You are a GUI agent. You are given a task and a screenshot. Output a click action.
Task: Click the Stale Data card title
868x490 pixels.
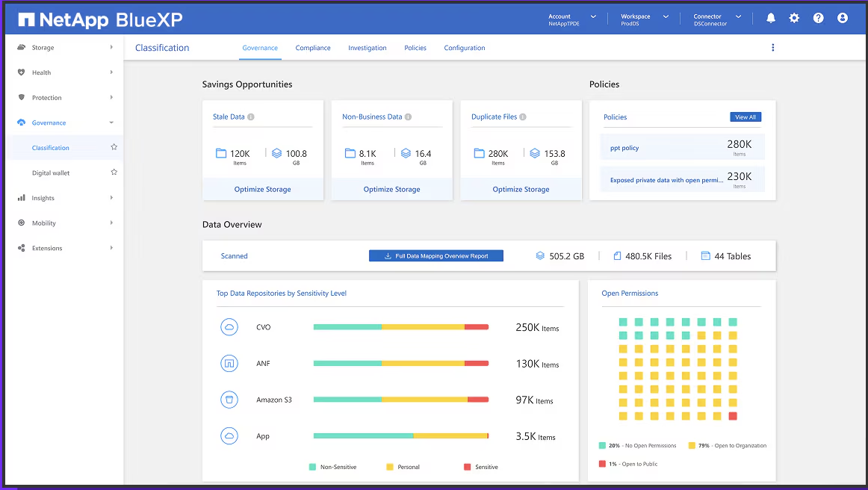(229, 117)
